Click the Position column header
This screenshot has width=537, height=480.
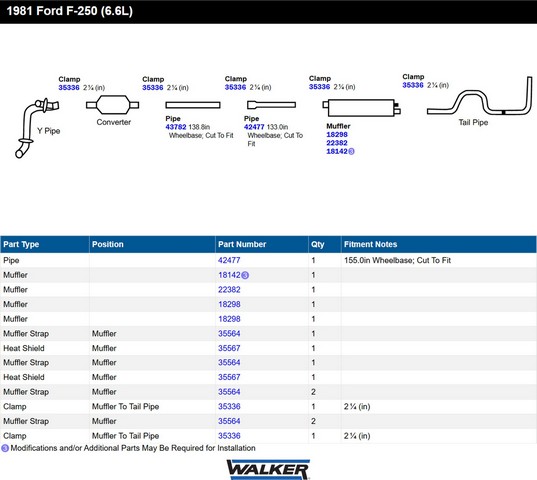[x=152, y=244]
